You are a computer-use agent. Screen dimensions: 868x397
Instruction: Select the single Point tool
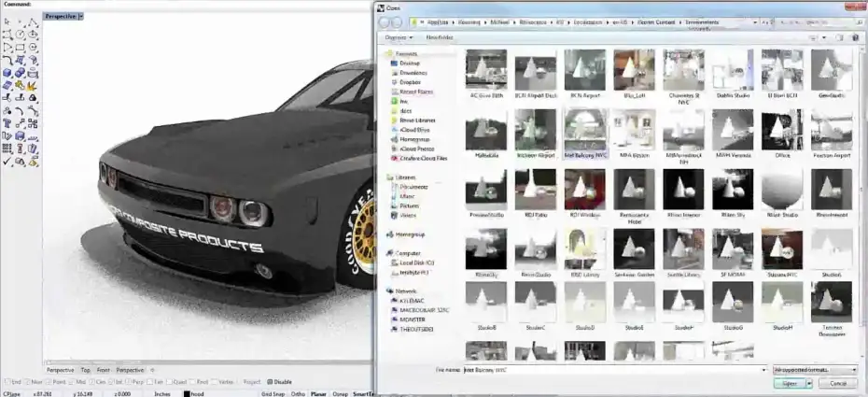pyautogui.click(x=20, y=22)
